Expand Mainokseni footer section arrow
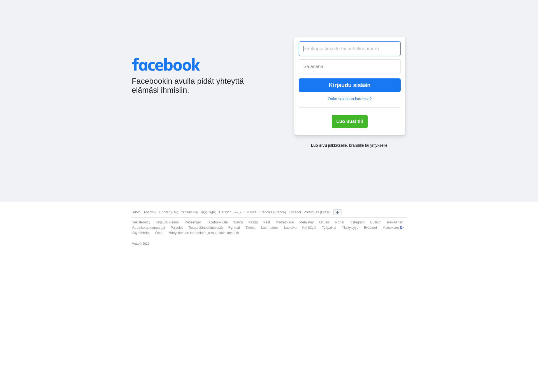This screenshot has width=538, height=392. coord(402,228)
